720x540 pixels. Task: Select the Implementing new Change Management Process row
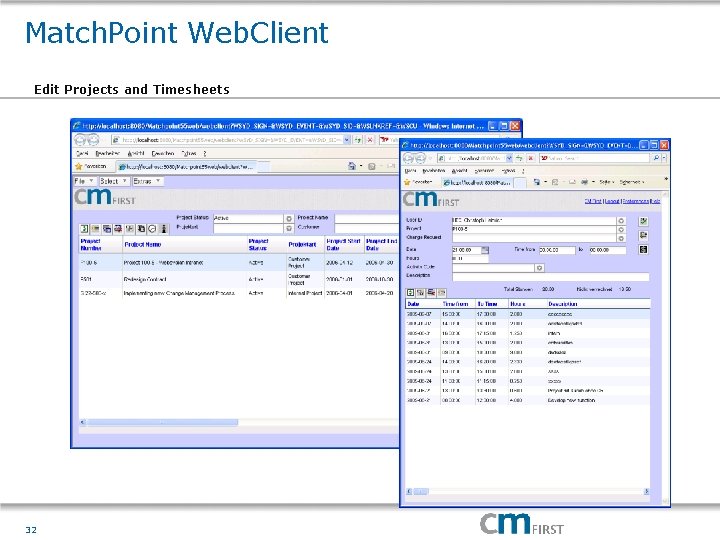pos(239,293)
